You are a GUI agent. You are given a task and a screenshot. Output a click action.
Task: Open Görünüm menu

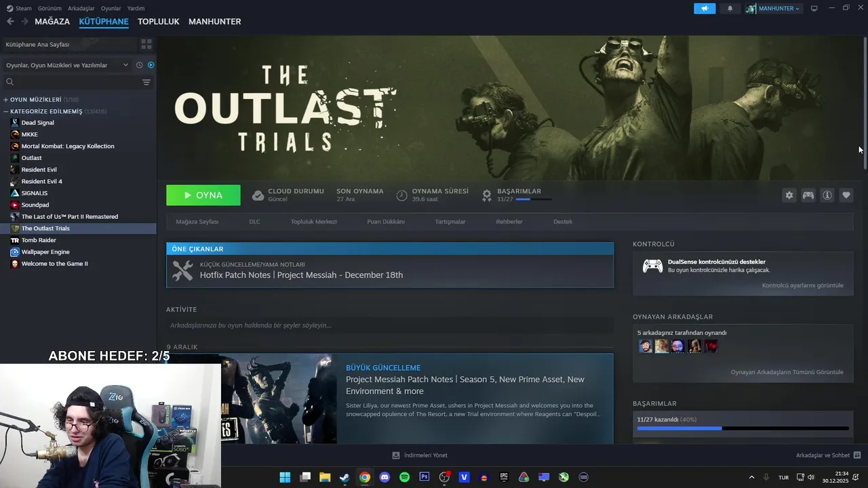pos(50,8)
